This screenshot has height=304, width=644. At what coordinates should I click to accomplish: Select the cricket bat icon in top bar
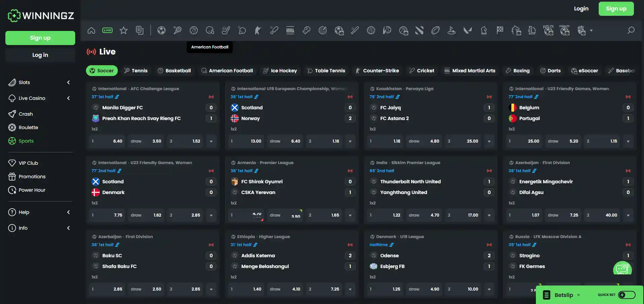(274, 31)
